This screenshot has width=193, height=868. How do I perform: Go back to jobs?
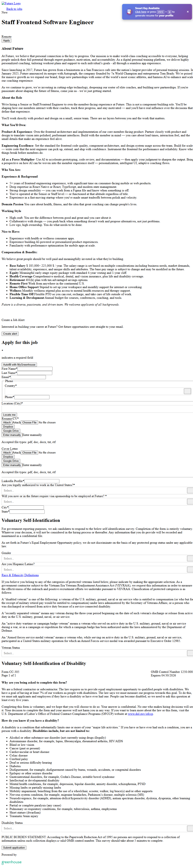(14, 9)
